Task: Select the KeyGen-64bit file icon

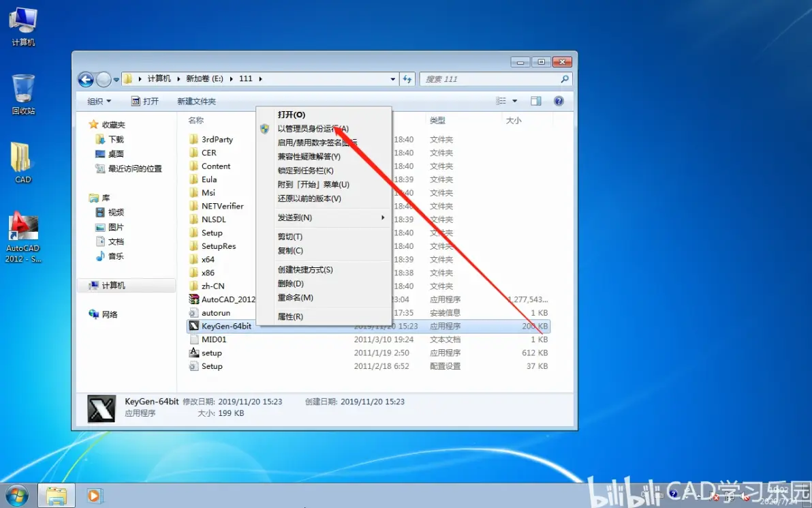Action: pyautogui.click(x=193, y=326)
